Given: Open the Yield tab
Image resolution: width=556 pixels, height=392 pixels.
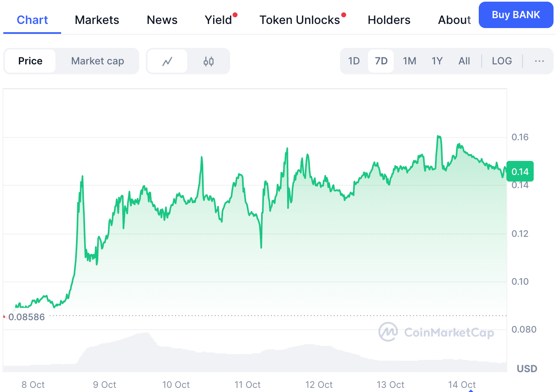Looking at the screenshot, I should 219,20.
